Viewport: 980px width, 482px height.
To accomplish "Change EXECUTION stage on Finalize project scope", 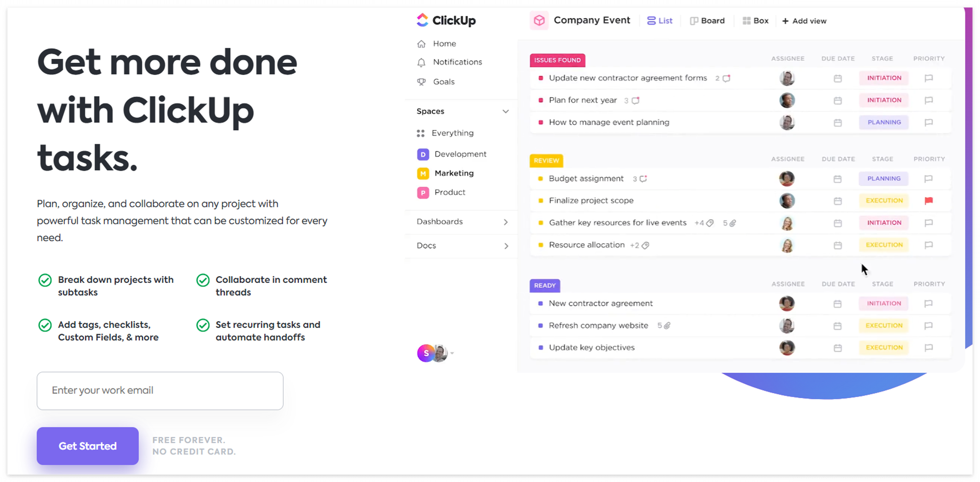I will (x=884, y=201).
